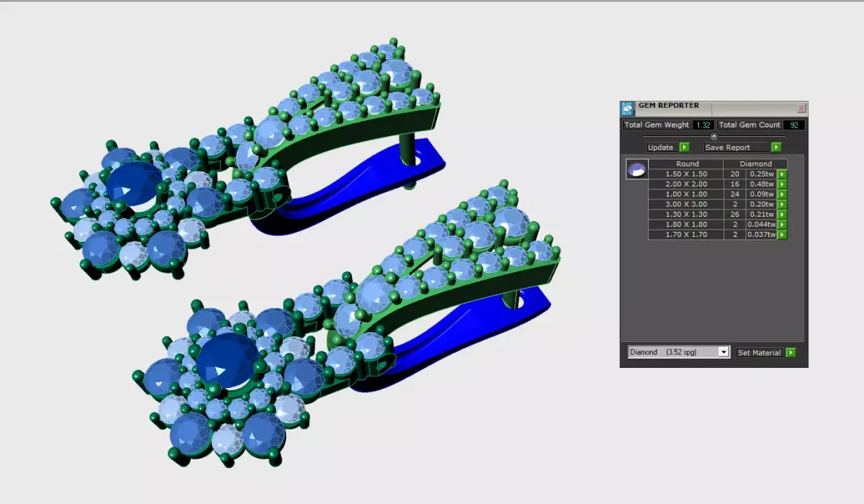Click the green arrow for the 1.50 X 1.50 row
Image resolution: width=864 pixels, height=504 pixels.
pos(782,174)
